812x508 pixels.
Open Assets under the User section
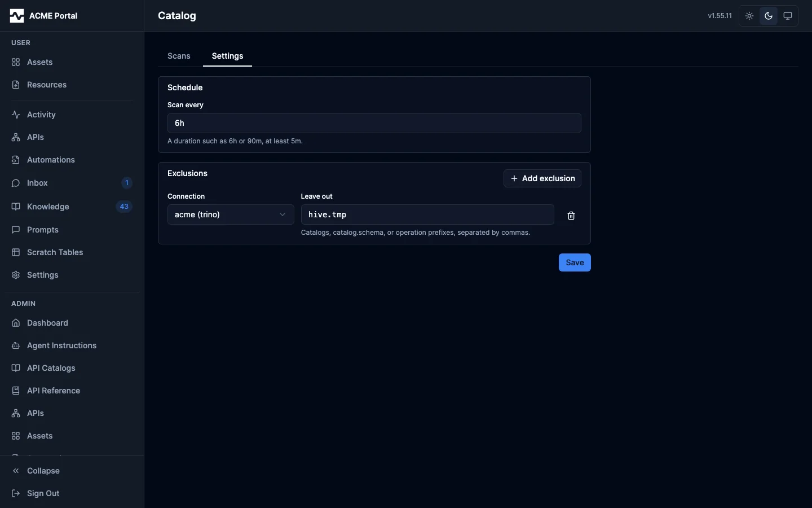(x=72, y=62)
